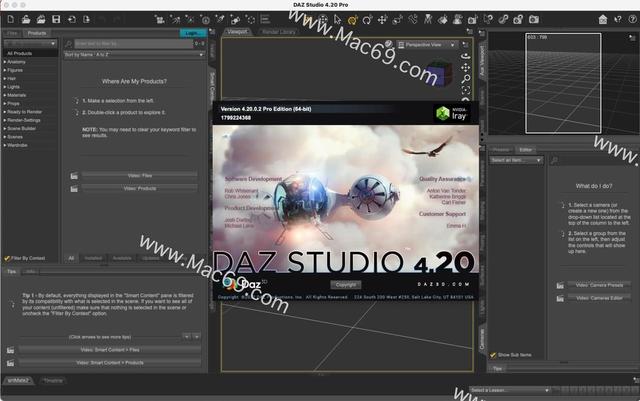Click Video: Smart Content > Products button

(110, 363)
